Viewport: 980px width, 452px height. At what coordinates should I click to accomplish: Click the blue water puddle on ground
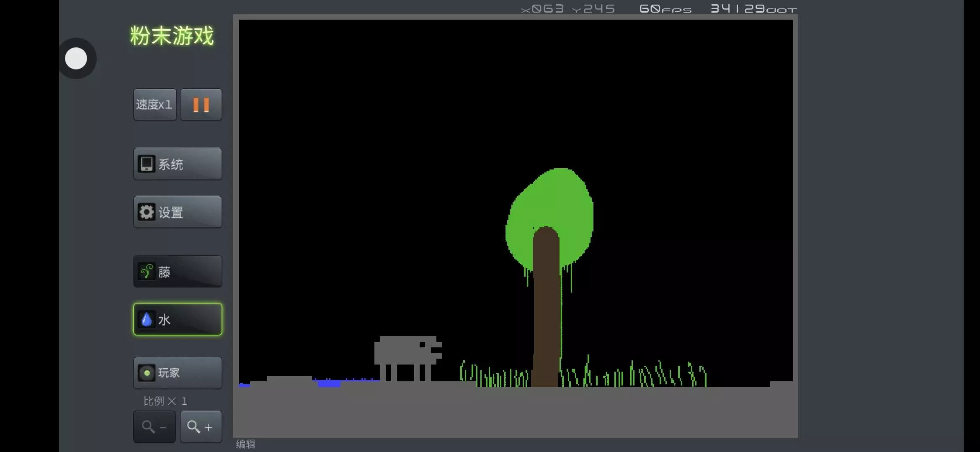329,383
